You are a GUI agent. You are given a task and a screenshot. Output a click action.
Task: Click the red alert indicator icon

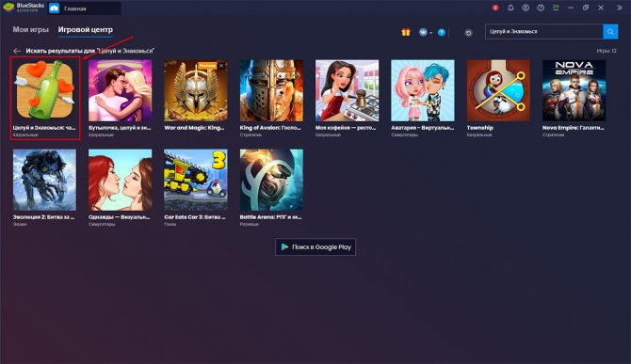[x=495, y=8]
